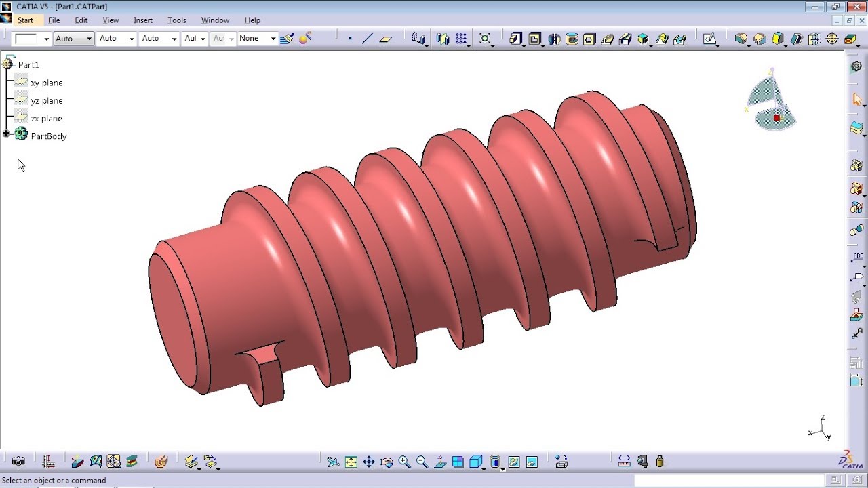Select the Thread/Tap tool
868x488 pixels.
(832, 39)
